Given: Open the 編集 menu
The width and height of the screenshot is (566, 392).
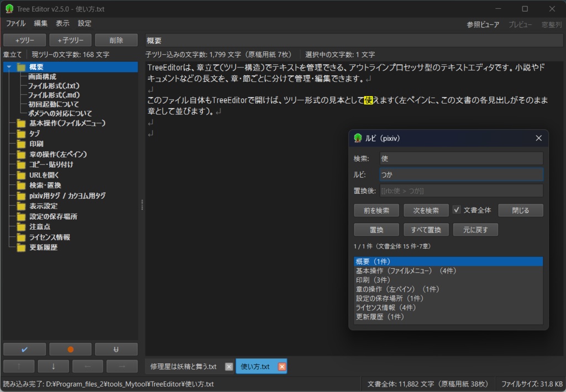Looking at the screenshot, I should coord(40,23).
